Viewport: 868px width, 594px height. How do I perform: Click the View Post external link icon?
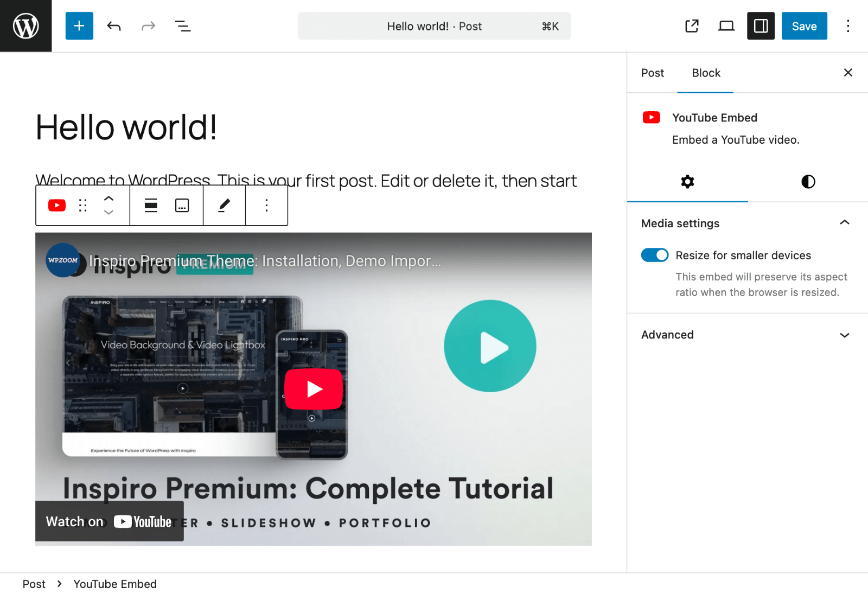(x=692, y=25)
